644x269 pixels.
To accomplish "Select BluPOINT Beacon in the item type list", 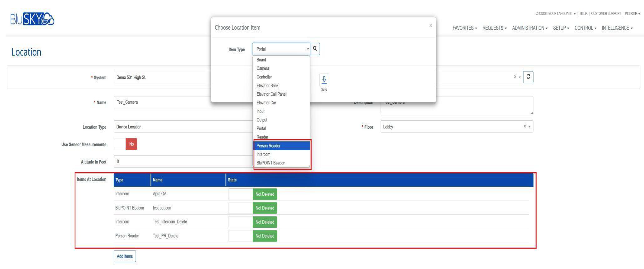I will click(x=281, y=163).
